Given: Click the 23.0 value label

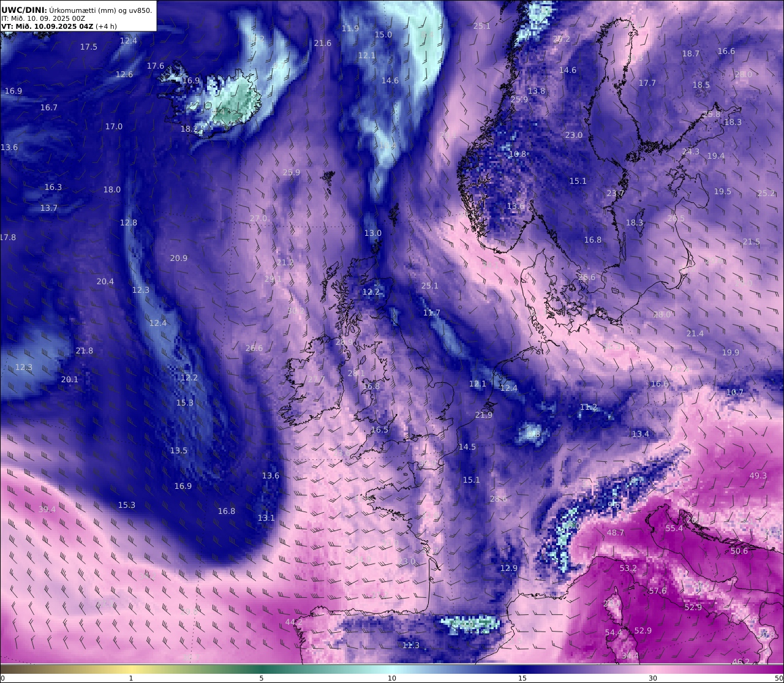Looking at the screenshot, I should [574, 135].
